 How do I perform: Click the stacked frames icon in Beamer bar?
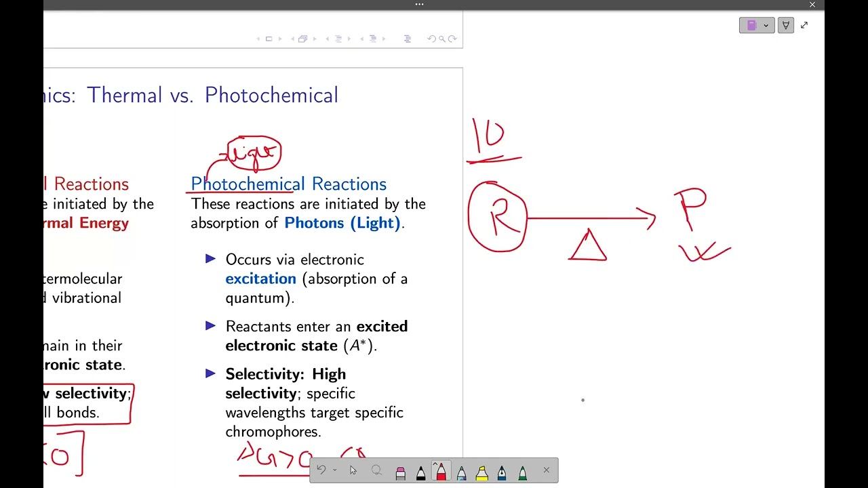302,39
